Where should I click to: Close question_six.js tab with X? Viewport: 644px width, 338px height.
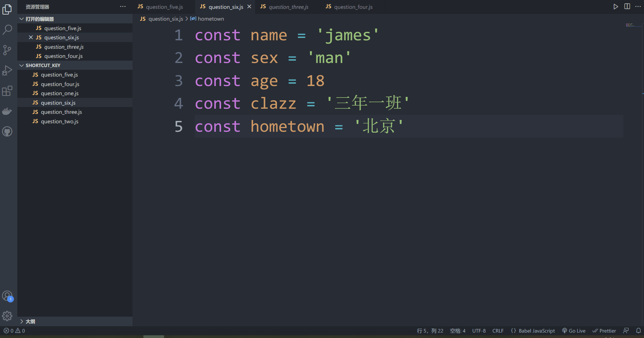point(249,7)
